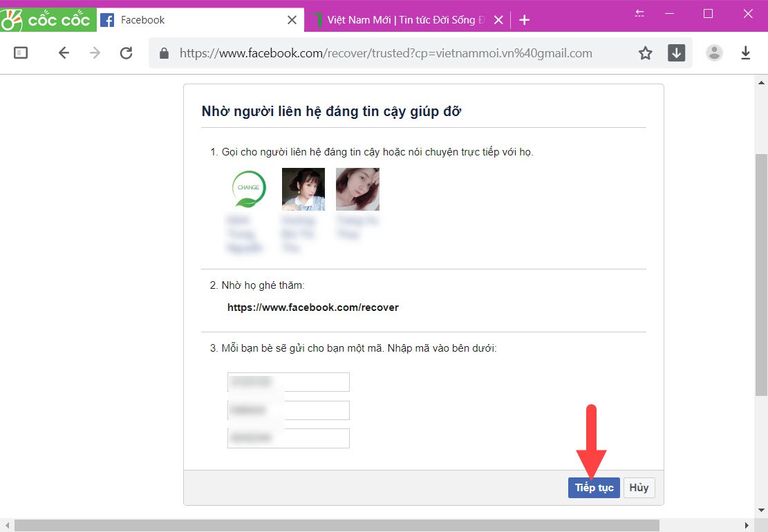The image size is (768, 532).
Task: Click the scroll up arrow
Action: (761, 83)
